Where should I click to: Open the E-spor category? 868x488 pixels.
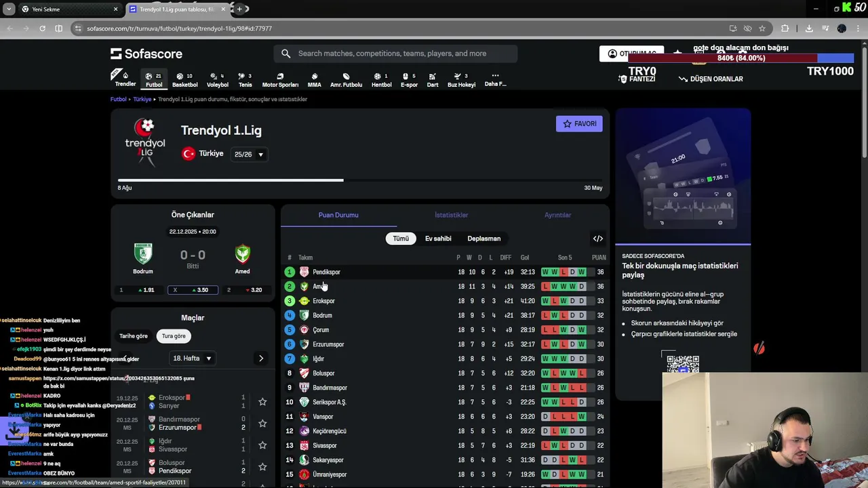click(x=409, y=79)
